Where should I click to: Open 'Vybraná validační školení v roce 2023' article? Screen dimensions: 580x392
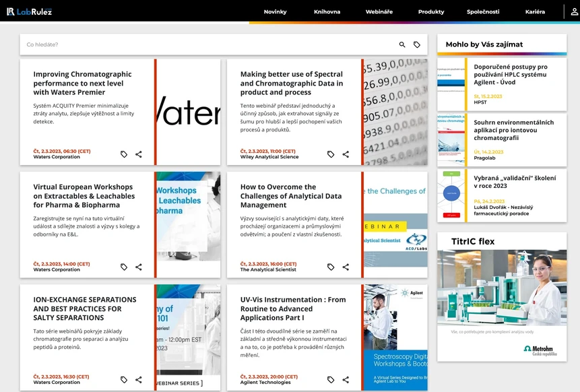click(x=515, y=182)
